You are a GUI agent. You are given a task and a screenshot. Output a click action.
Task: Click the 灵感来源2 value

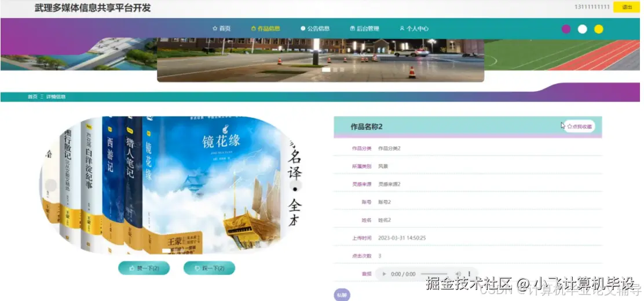point(389,184)
